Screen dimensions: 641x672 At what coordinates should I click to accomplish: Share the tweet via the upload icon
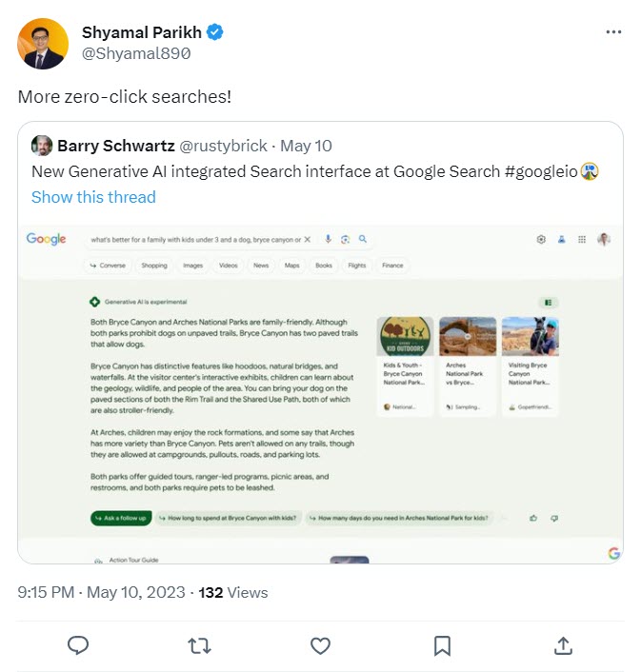[x=563, y=646]
